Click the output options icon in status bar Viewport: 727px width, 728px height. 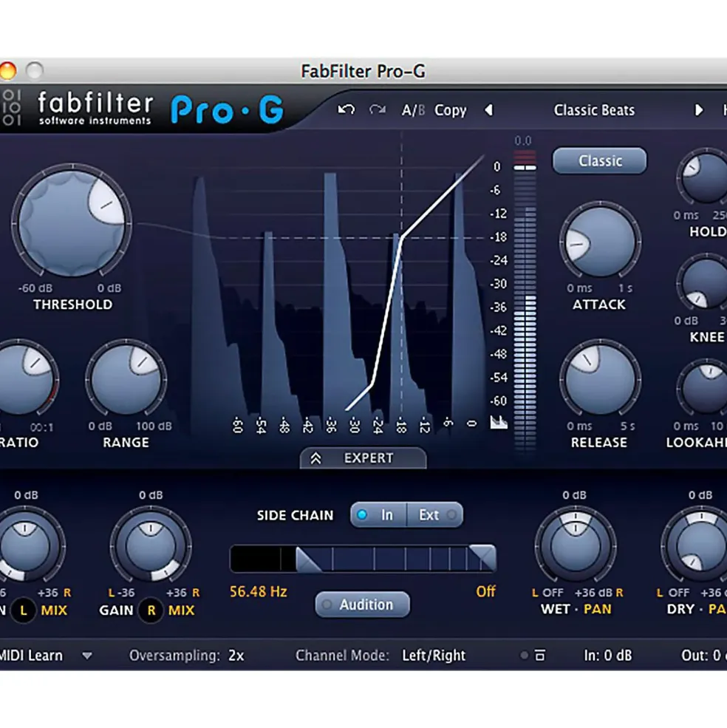pyautogui.click(x=540, y=656)
